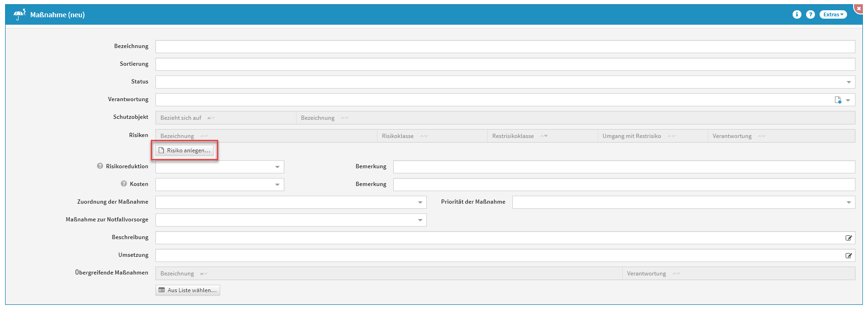This screenshot has height=309, width=868.
Task: Click help icon beside Kosten label
Action: point(124,184)
